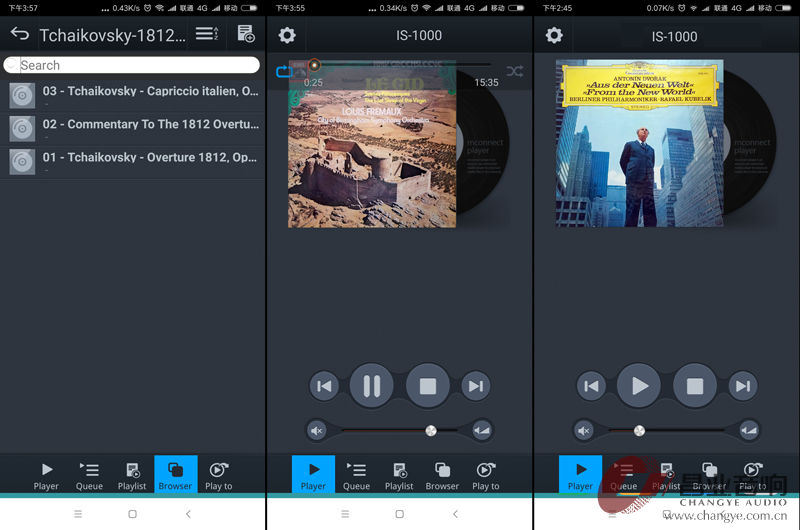
Task: Open track 03 Capriccio italien
Action: 133,95
